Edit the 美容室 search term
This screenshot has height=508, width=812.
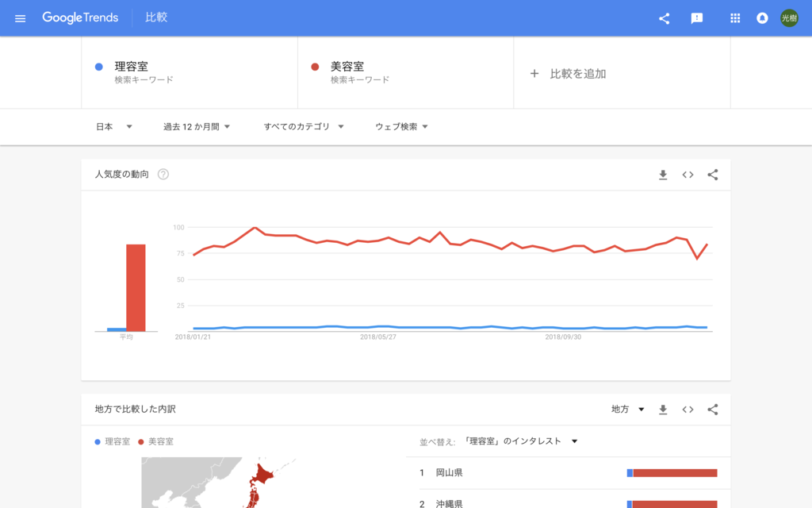tap(405, 72)
